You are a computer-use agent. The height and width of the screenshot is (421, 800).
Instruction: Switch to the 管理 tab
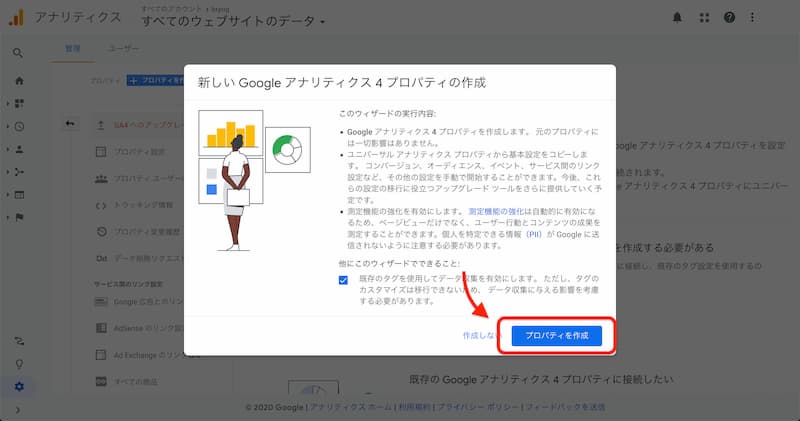coord(72,48)
